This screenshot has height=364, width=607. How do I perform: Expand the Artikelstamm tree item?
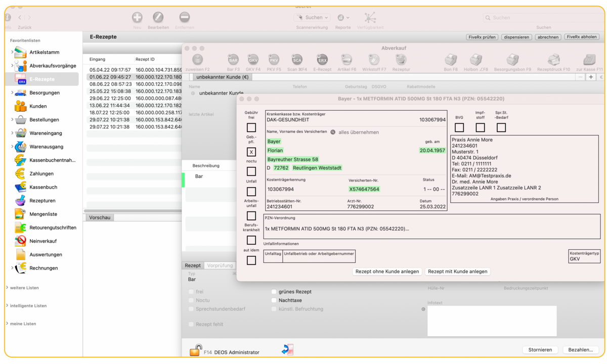(x=12, y=52)
